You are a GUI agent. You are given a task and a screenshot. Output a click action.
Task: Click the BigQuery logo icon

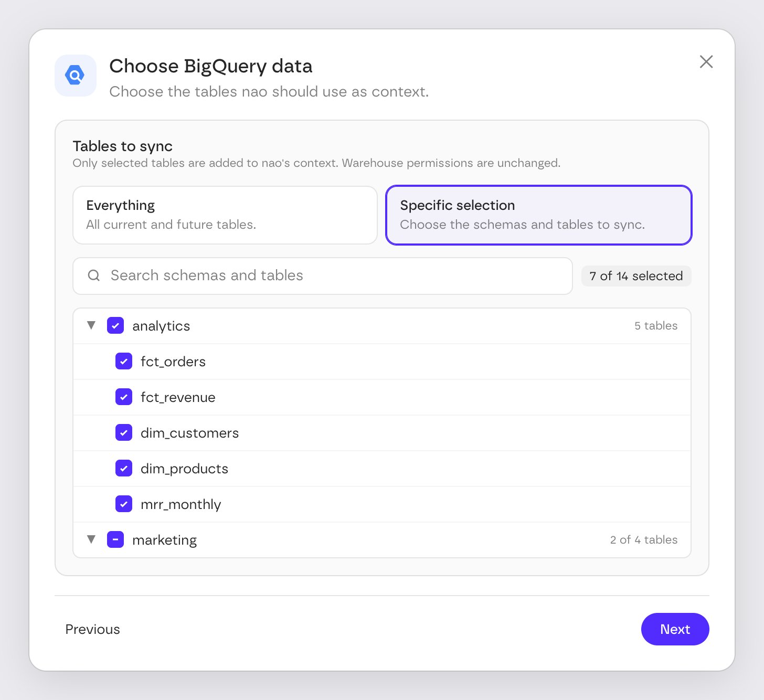click(x=76, y=76)
